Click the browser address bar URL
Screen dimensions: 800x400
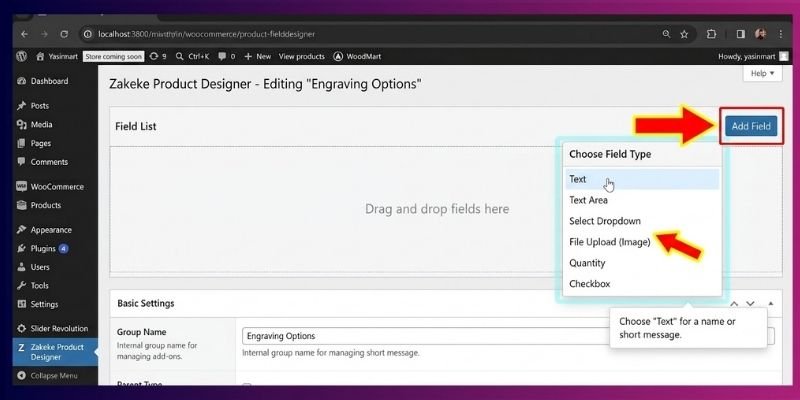pos(206,34)
